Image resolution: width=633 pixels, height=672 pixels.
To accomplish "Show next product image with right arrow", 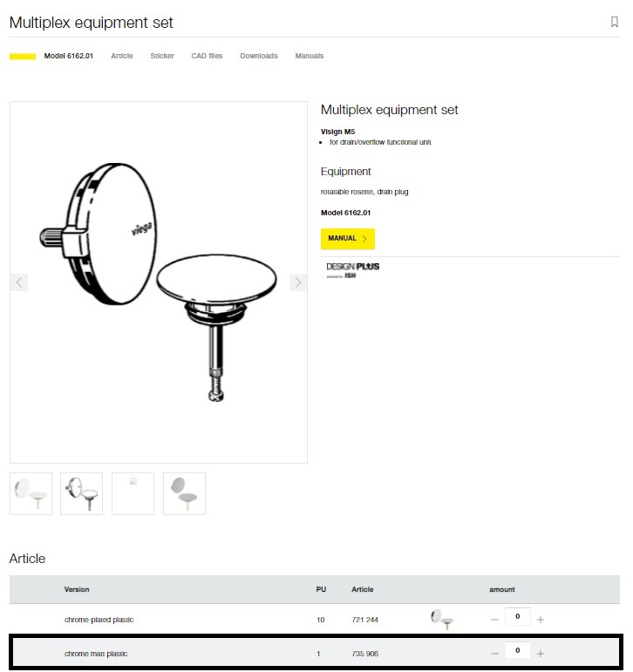I will [x=297, y=282].
